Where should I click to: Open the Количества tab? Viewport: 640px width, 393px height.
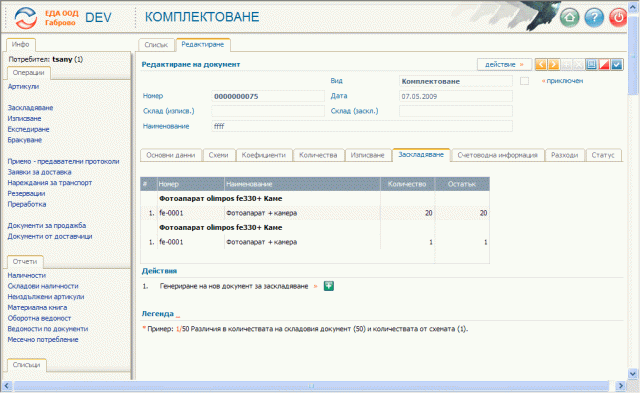point(318,155)
